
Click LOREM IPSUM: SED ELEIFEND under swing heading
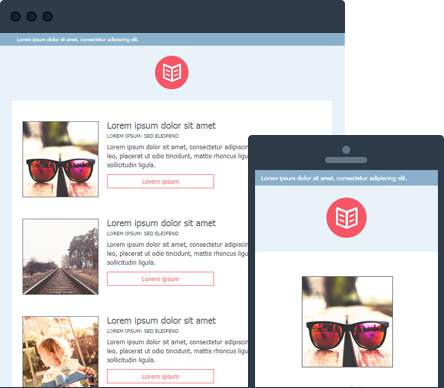pyautogui.click(x=143, y=331)
